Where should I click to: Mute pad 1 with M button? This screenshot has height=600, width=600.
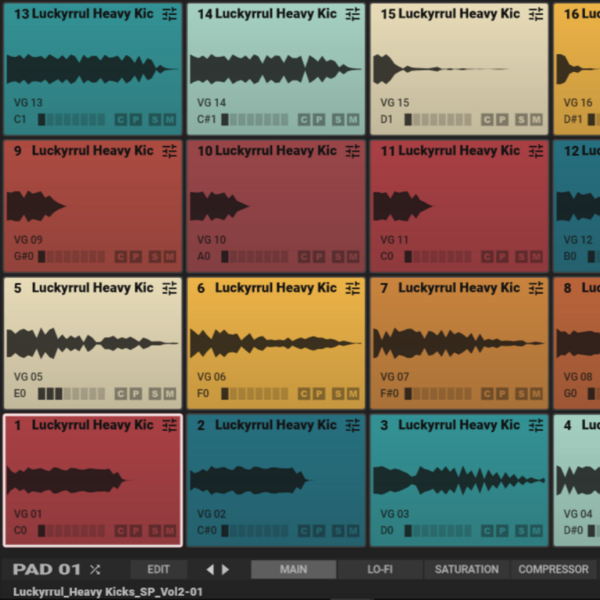pyautogui.click(x=170, y=531)
